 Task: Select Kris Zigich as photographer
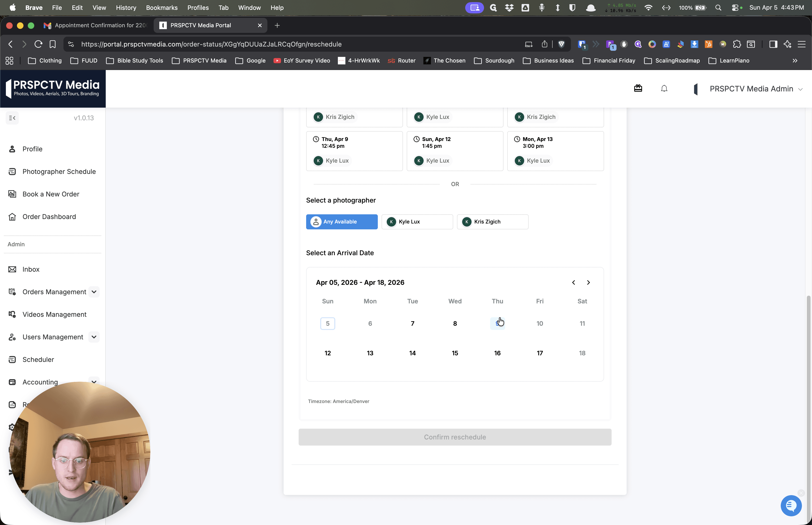[492, 222]
